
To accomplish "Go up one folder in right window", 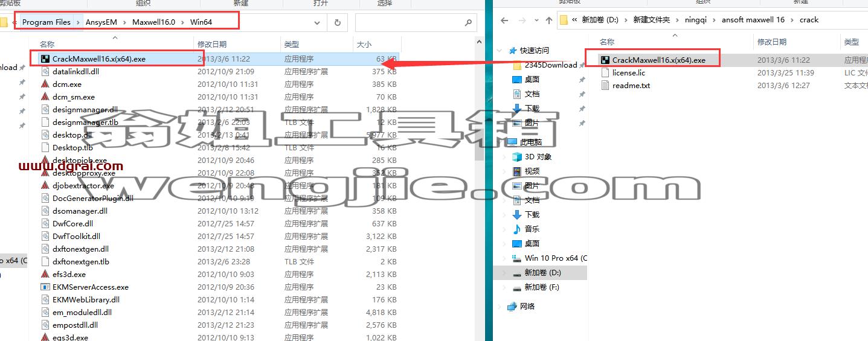I will pos(548,20).
